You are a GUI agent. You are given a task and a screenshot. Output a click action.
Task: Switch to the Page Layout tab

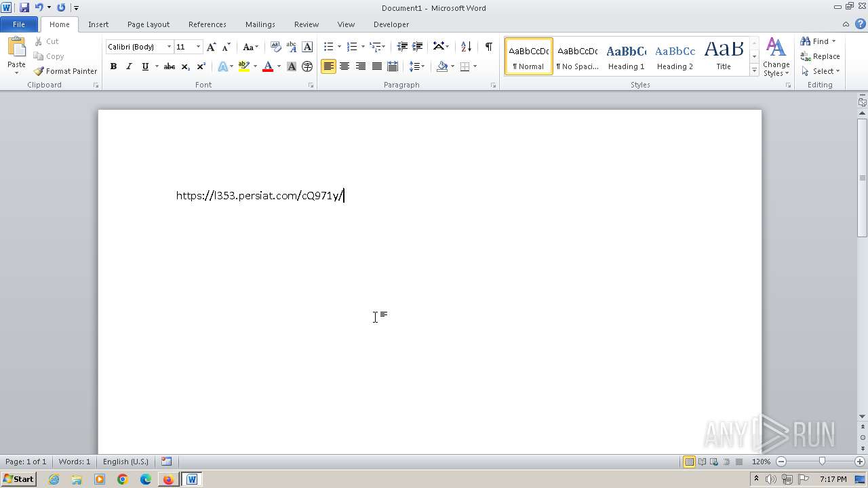(149, 24)
